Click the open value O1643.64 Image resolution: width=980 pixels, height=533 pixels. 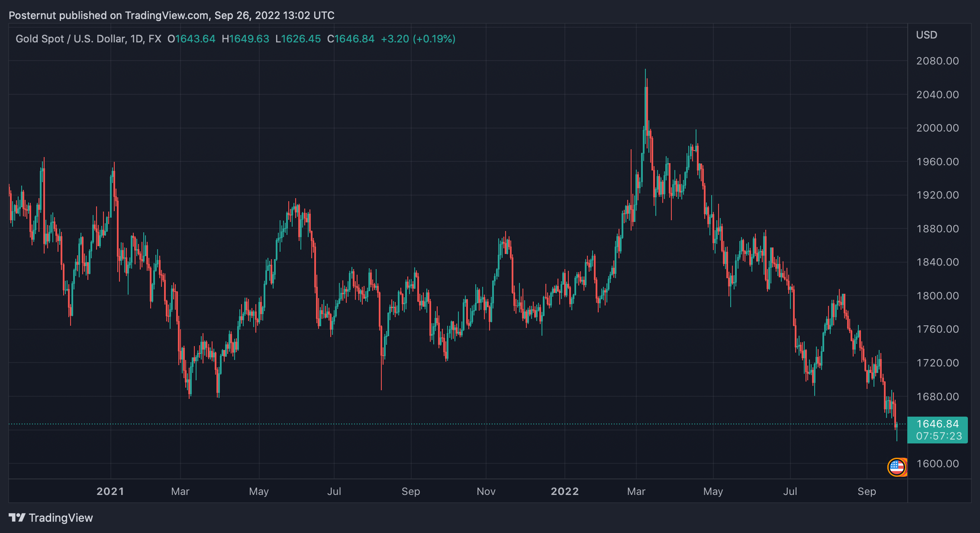pyautogui.click(x=191, y=39)
